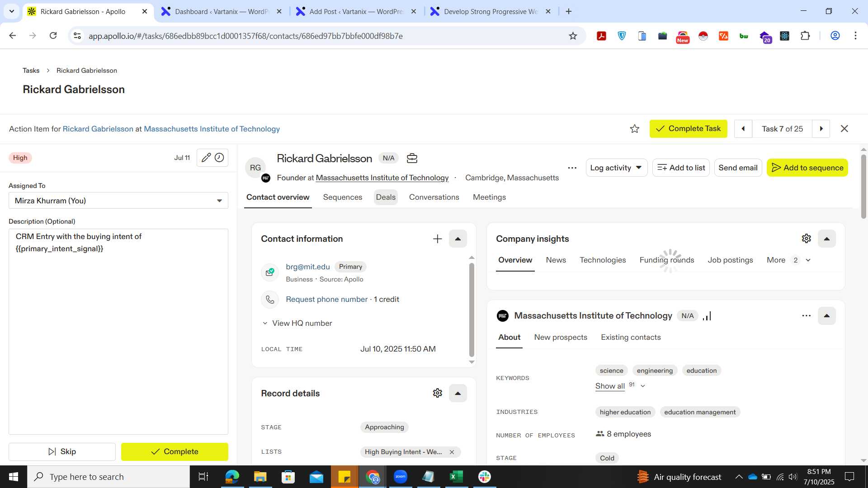868x488 pixels.
Task: Switch to Existing contacts tab
Action: (631, 338)
